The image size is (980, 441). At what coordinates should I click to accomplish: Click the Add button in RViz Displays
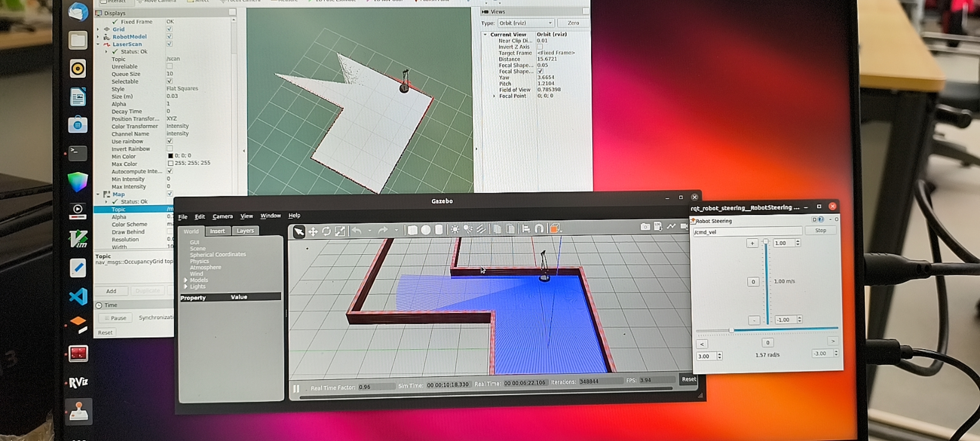[x=111, y=291]
